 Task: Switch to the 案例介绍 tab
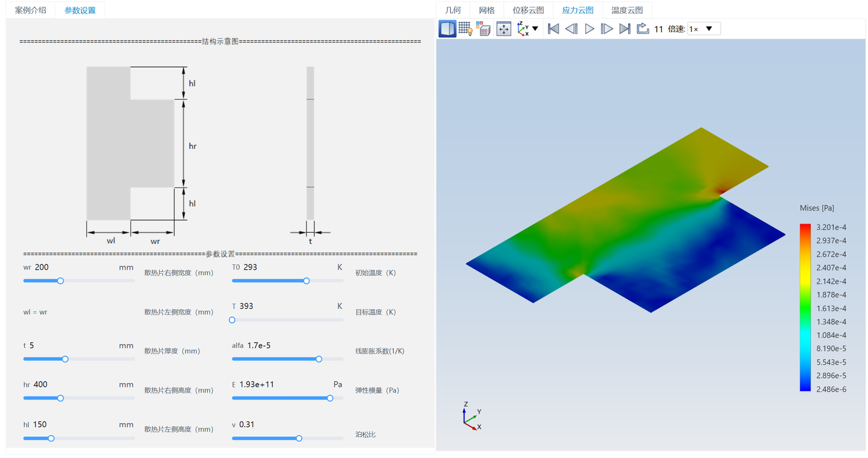(31, 10)
